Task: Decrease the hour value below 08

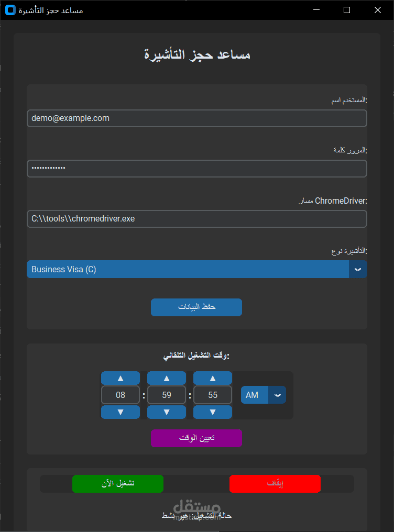Action: pyautogui.click(x=121, y=412)
